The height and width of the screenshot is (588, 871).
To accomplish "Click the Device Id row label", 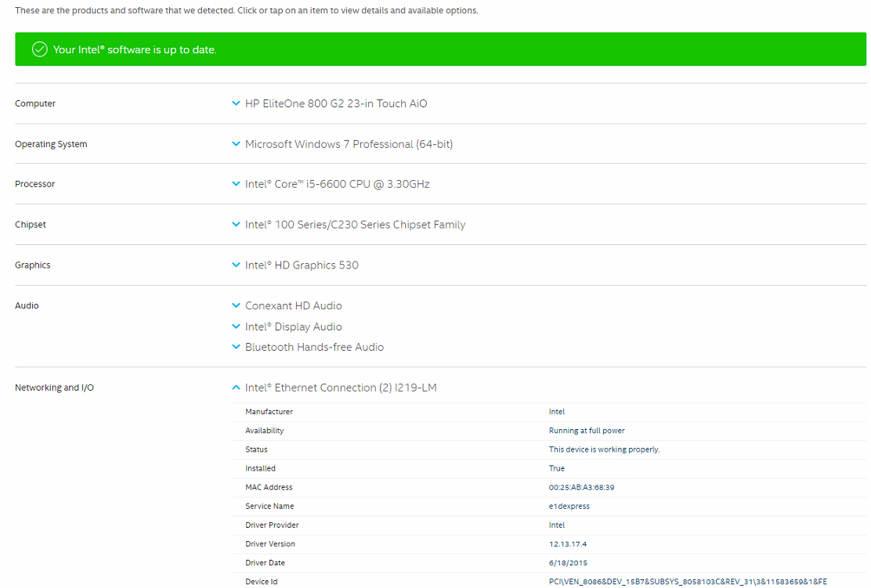I will [x=261, y=582].
